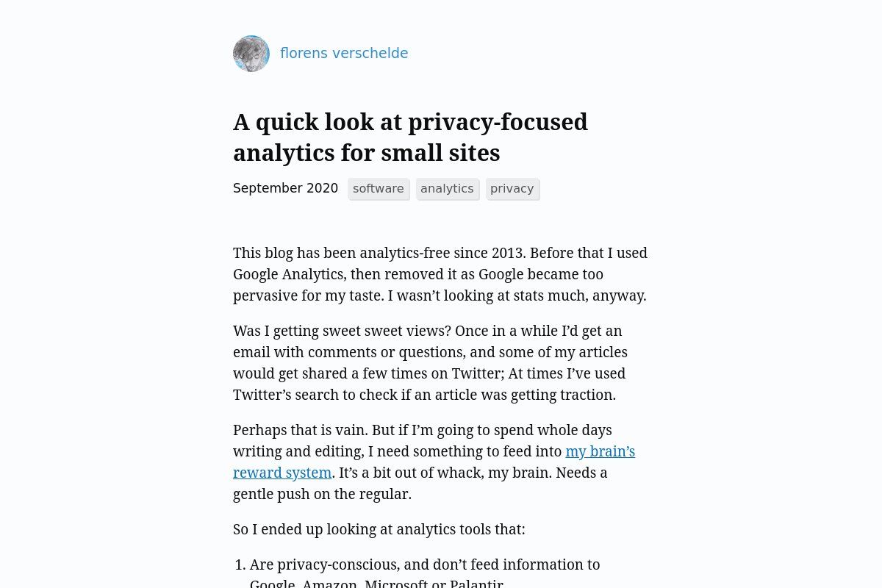Select the "software" tag

point(378,189)
